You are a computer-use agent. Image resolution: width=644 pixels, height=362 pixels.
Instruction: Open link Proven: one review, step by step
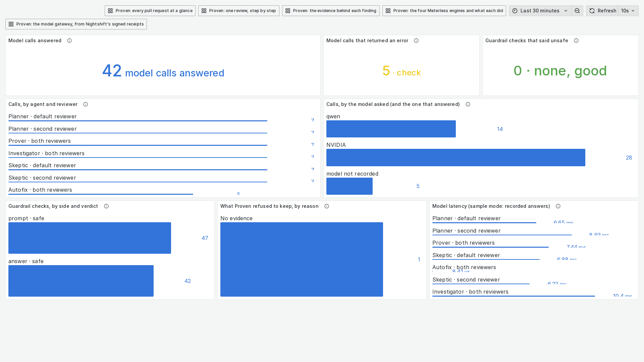pyautogui.click(x=239, y=11)
